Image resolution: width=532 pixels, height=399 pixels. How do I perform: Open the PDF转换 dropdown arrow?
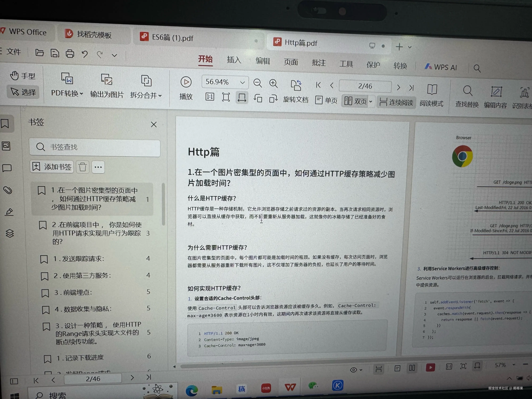tap(82, 94)
